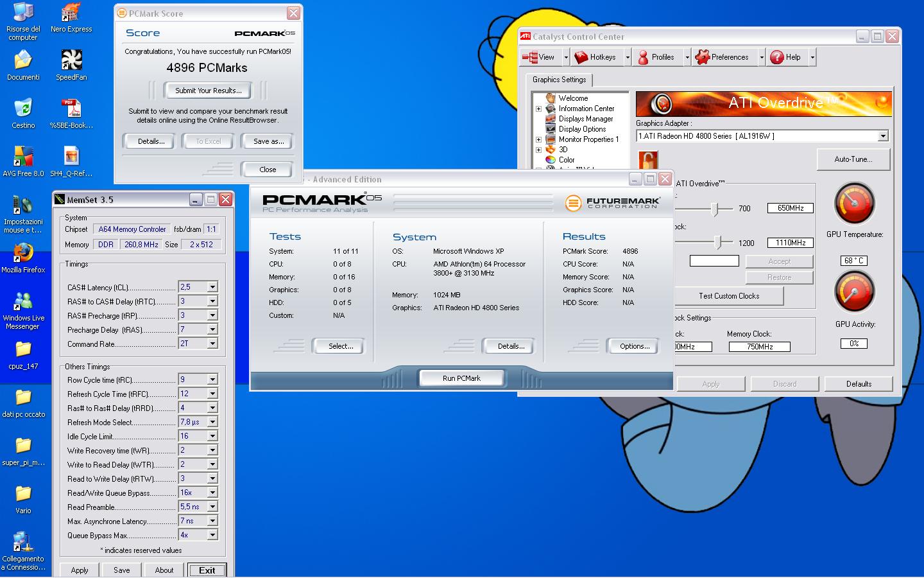Open Cestino recycle bin icon
924x578 pixels.
click(23, 114)
